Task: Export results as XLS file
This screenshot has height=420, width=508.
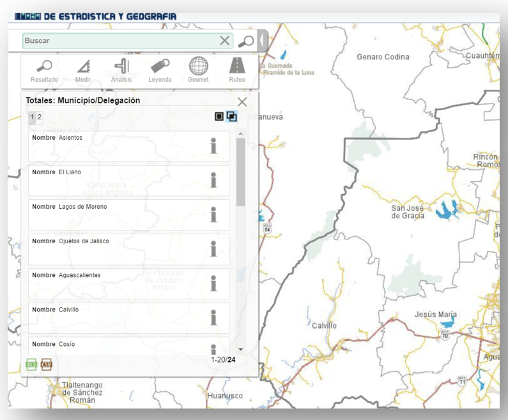Action: [x=31, y=364]
